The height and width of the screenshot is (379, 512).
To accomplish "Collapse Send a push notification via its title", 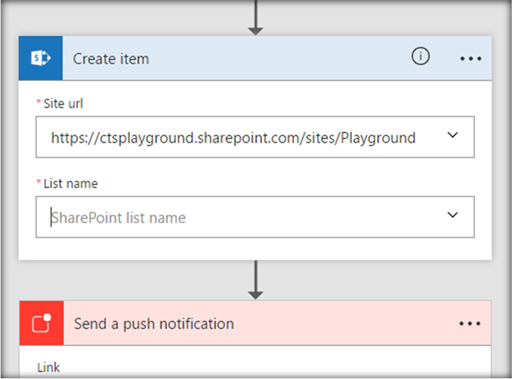I will coord(154,324).
